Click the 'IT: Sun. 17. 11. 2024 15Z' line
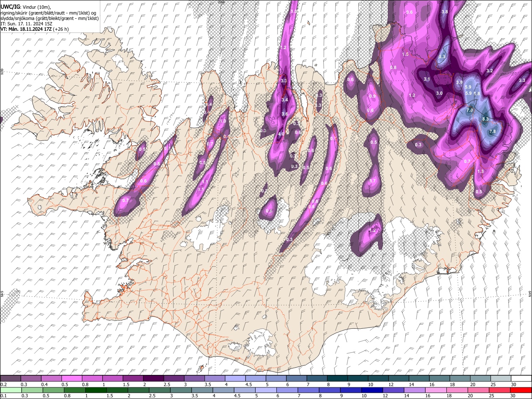Image resolution: width=532 pixels, height=399 pixels. (26, 24)
